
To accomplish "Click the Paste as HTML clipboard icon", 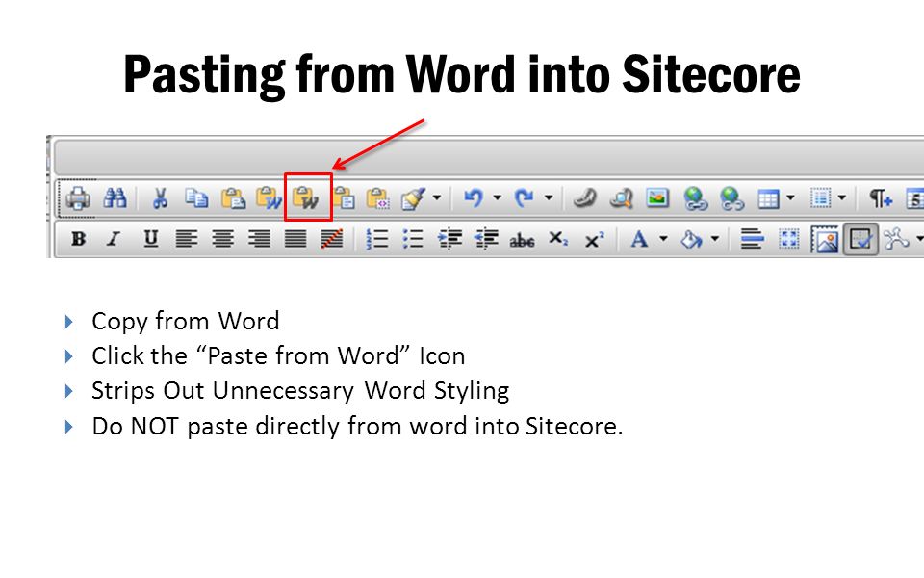I will (x=377, y=198).
